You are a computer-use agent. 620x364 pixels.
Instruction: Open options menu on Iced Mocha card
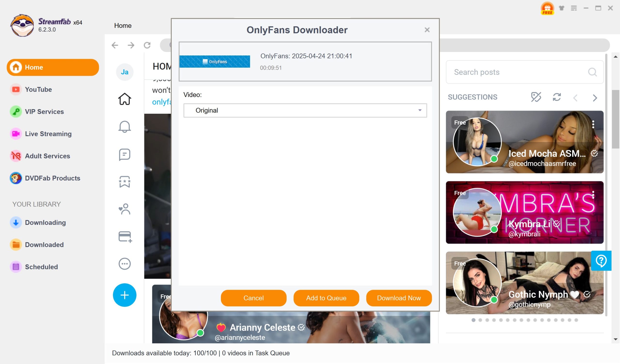pos(593,124)
